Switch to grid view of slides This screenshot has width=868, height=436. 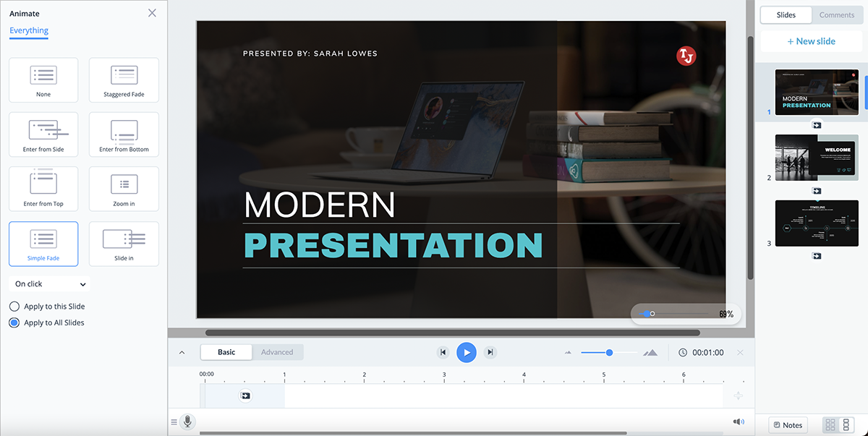[x=830, y=425]
